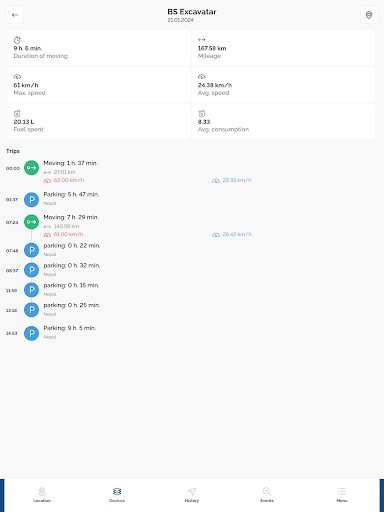
Task: Click the blue 22.35 km/h avg speed icon
Action: click(x=216, y=180)
